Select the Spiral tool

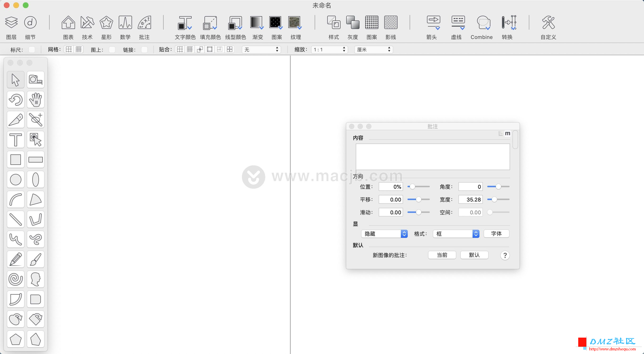[16, 279]
